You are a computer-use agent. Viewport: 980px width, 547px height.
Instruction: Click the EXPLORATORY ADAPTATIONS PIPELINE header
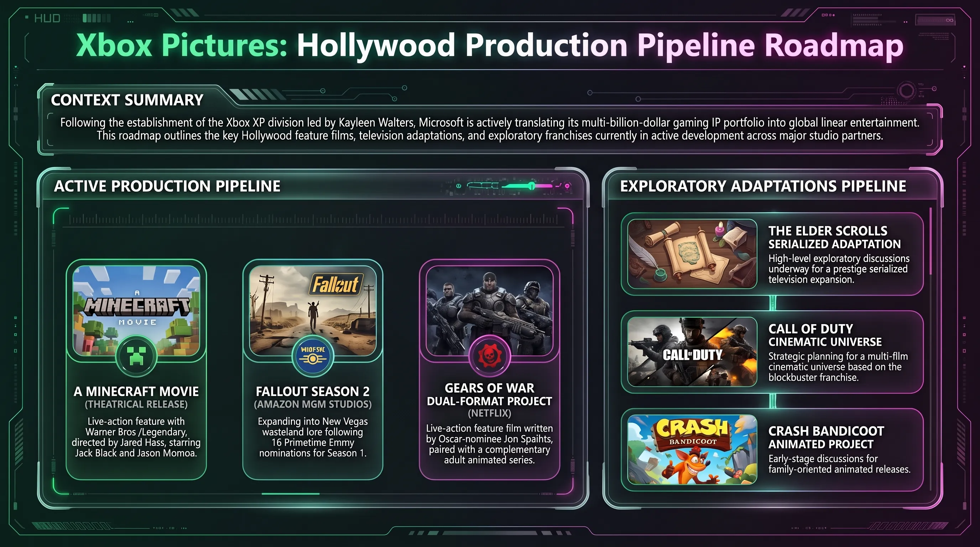tap(763, 186)
